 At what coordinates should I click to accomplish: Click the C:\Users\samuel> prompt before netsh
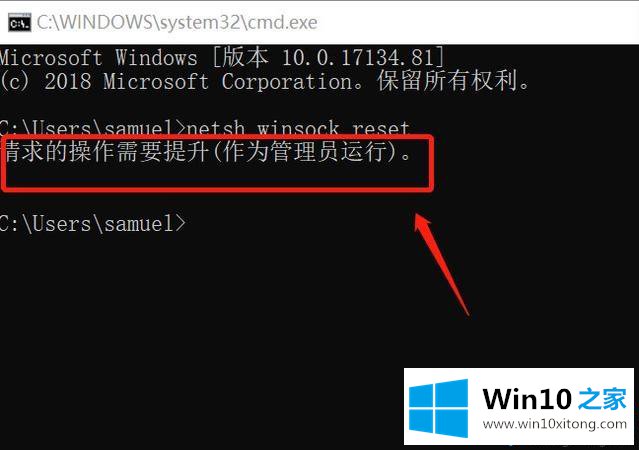(x=93, y=129)
